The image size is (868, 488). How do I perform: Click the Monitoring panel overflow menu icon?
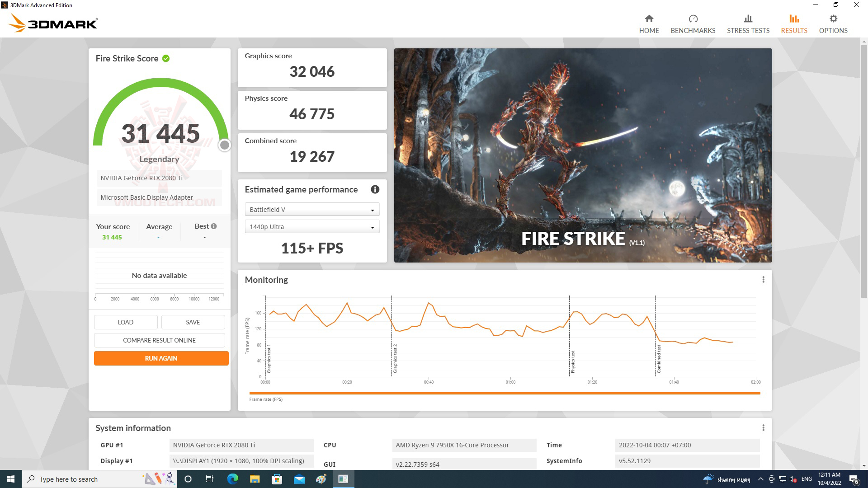click(x=764, y=279)
